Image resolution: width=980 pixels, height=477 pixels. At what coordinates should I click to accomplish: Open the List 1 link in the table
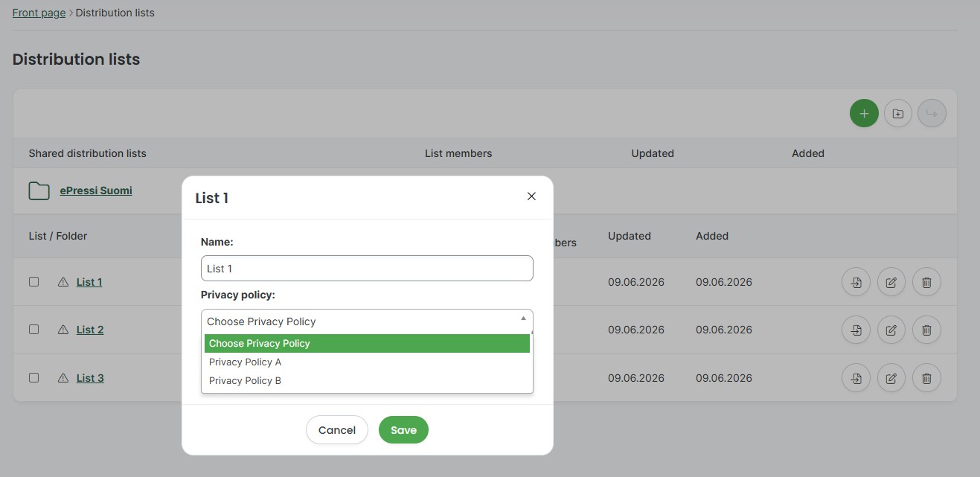(89, 282)
